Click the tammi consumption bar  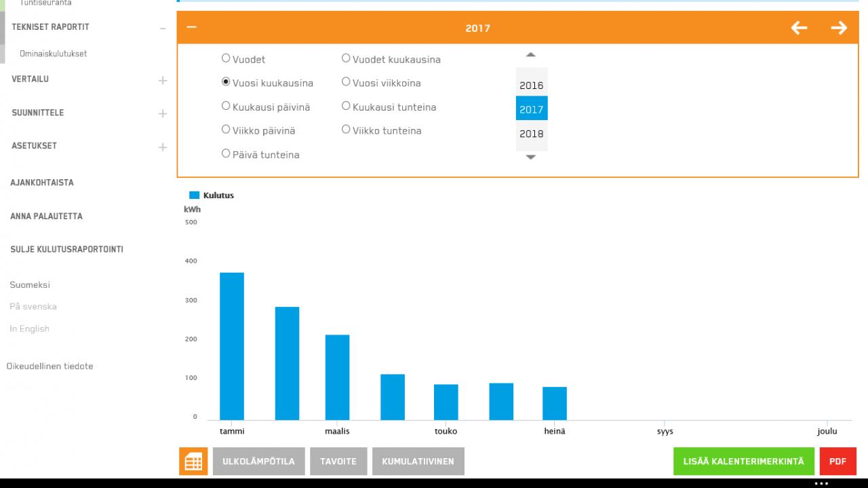(232, 346)
